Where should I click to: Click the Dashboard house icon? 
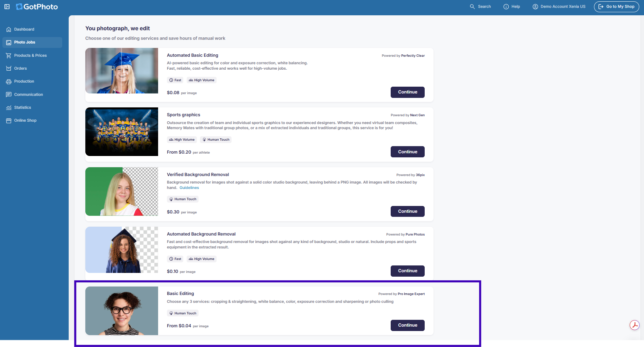tap(9, 30)
